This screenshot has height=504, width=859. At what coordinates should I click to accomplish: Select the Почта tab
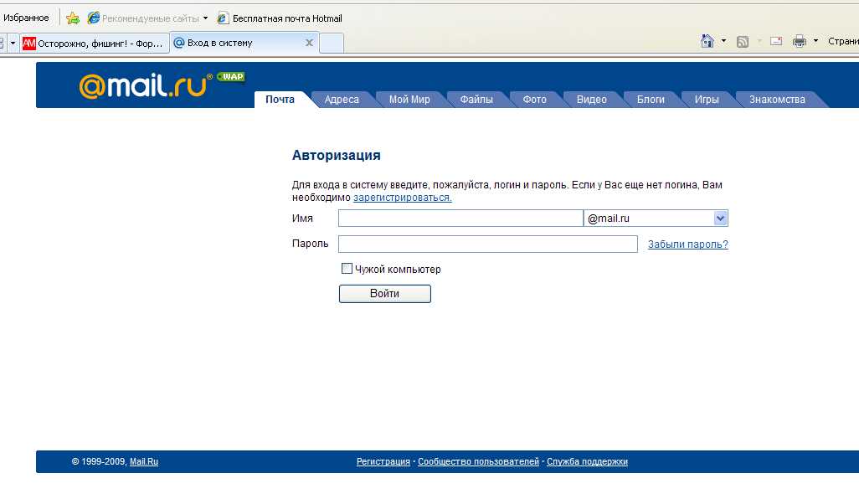click(280, 100)
